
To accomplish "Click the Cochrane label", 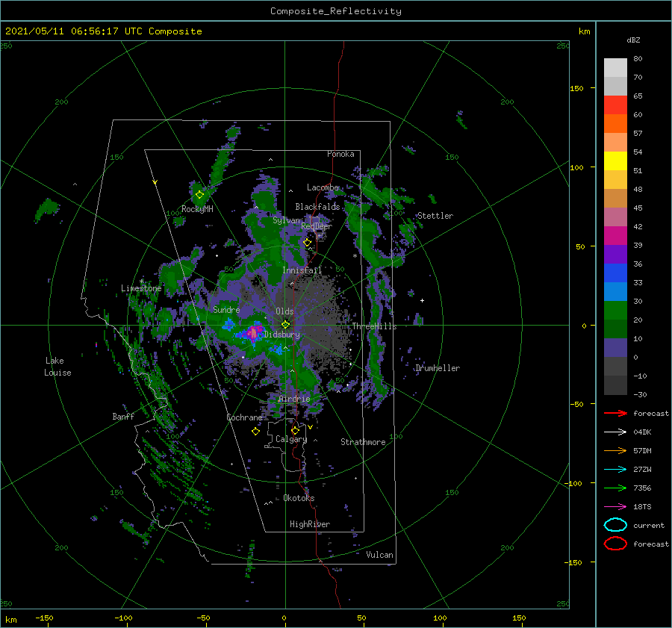I will click(244, 417).
